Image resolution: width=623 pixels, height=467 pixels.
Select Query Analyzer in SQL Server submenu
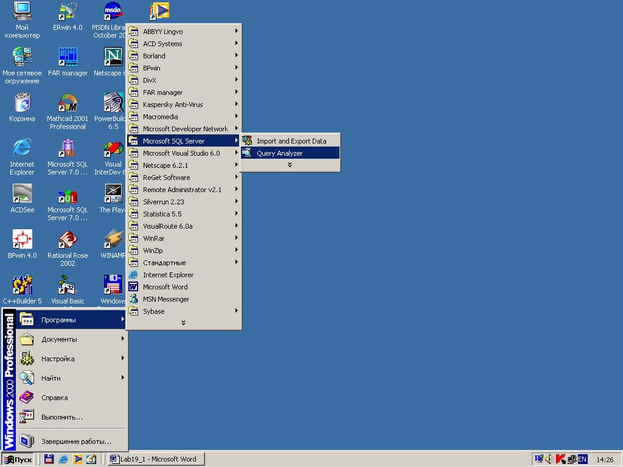(279, 153)
